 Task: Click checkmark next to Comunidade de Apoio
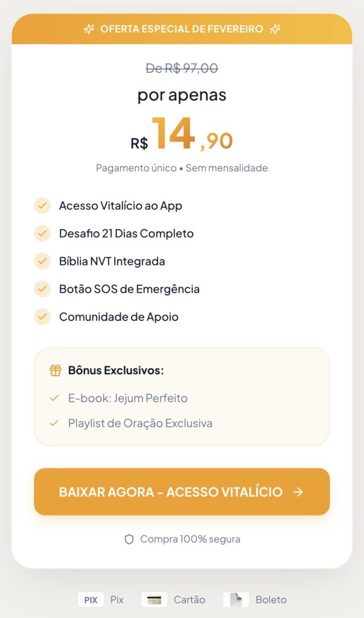pos(42,317)
